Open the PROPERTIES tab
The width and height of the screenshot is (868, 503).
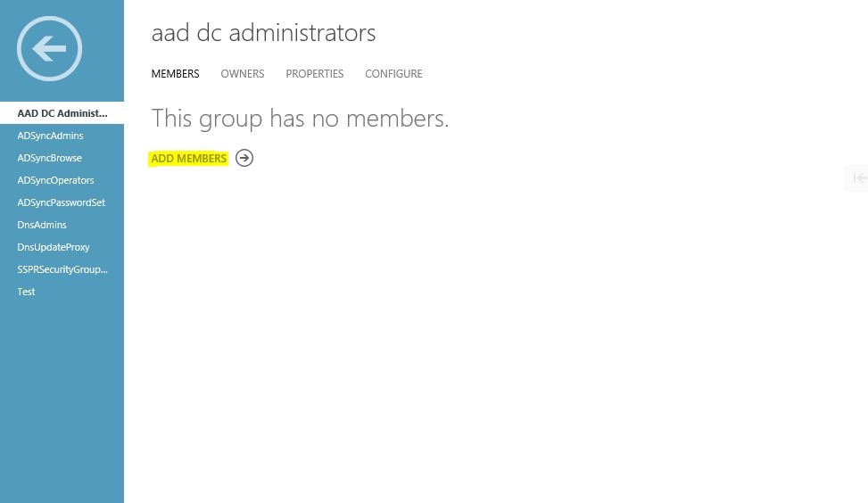[314, 74]
